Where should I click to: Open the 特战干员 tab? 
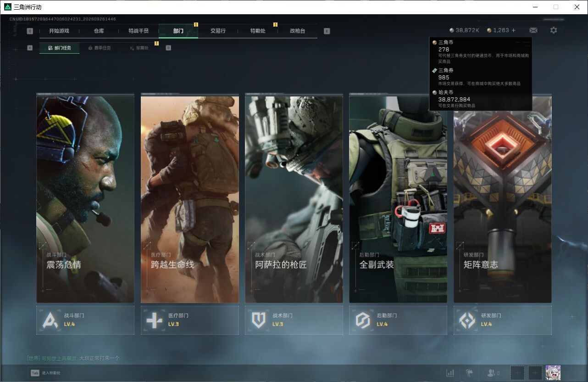click(139, 31)
